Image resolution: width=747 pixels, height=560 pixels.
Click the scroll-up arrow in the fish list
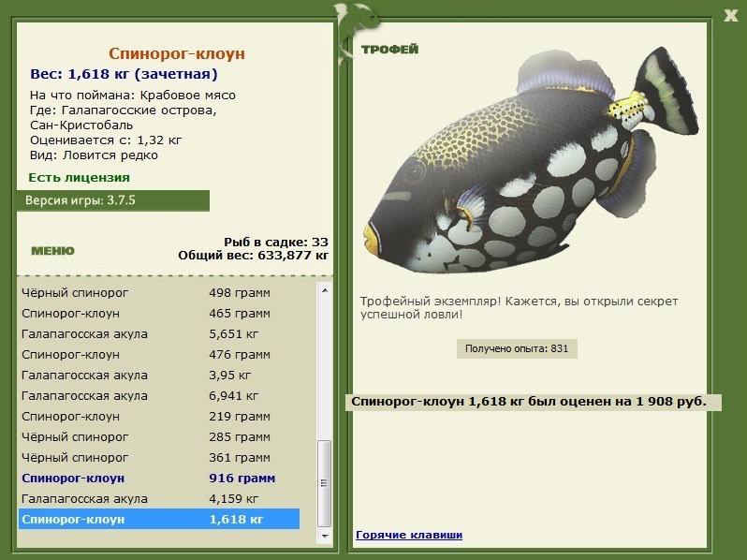[325, 290]
